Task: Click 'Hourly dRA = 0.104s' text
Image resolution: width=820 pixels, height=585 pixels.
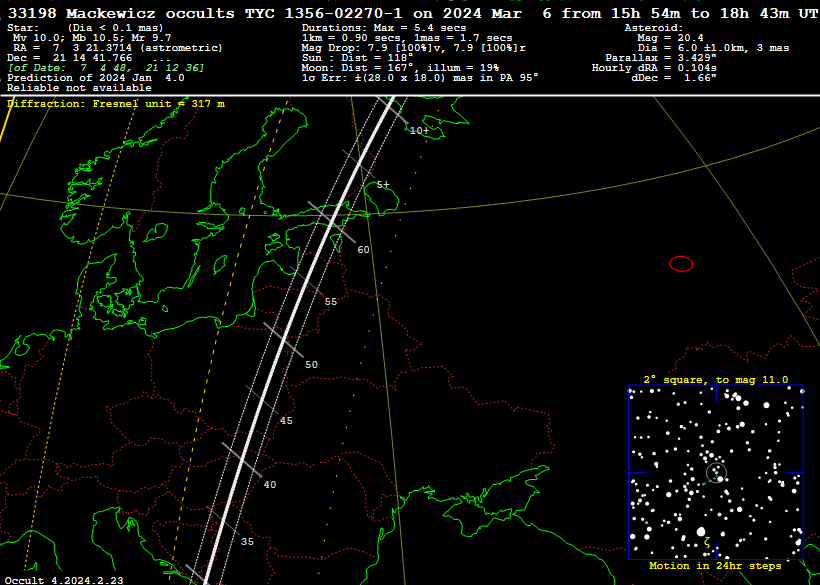Action: pyautogui.click(x=654, y=67)
